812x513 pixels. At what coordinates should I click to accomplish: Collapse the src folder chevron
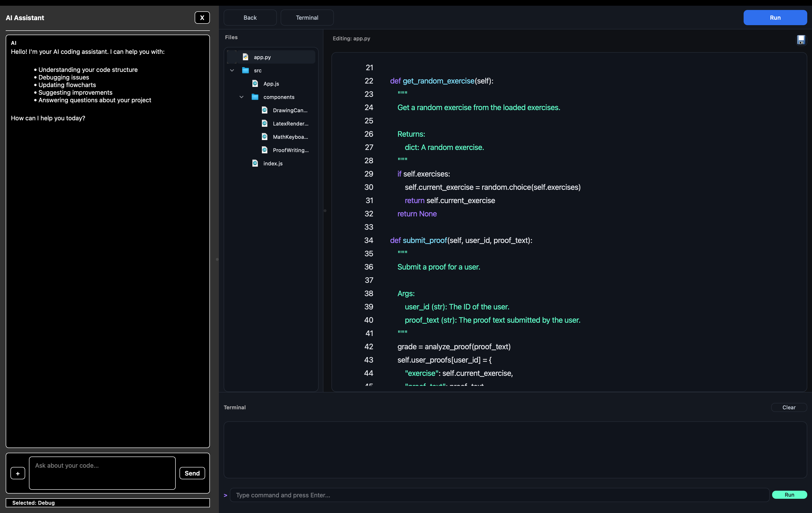(232, 70)
